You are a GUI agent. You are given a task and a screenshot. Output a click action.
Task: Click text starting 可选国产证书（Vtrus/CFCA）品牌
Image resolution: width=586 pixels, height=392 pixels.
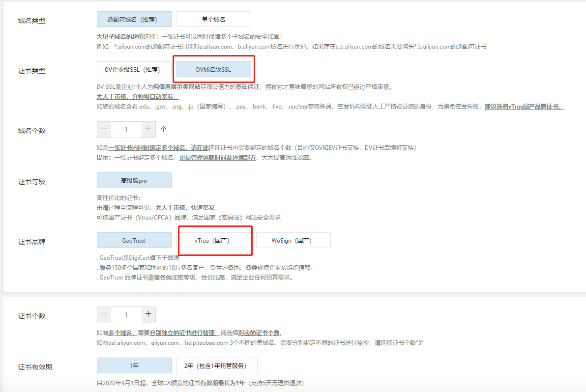click(x=188, y=217)
